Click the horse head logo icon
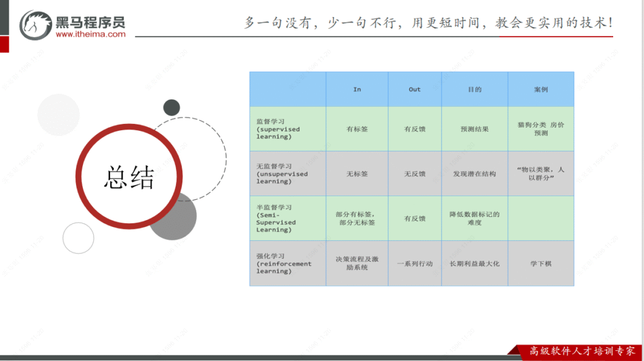The image size is (644, 361). [36, 26]
